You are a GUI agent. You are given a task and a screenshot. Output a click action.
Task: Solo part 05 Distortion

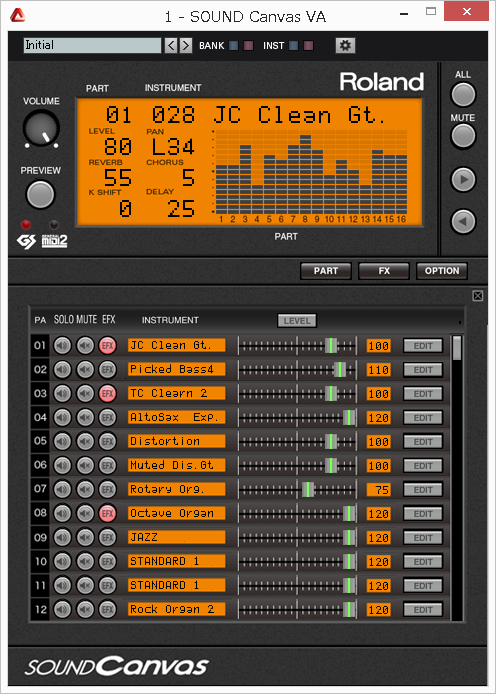click(62, 441)
